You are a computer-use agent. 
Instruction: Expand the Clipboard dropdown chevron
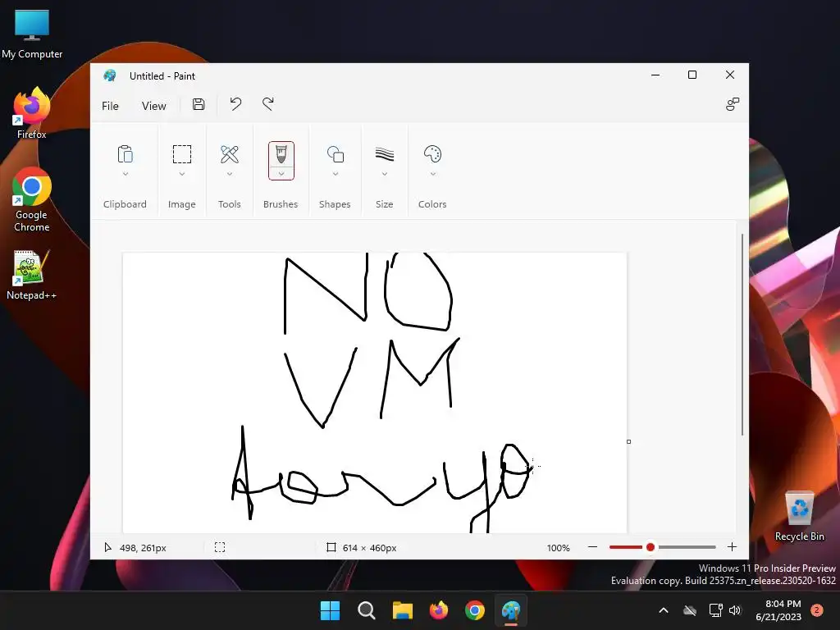[x=126, y=174]
